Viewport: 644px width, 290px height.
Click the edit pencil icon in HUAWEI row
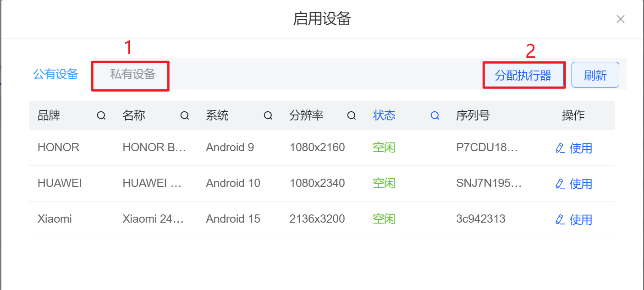tap(560, 184)
